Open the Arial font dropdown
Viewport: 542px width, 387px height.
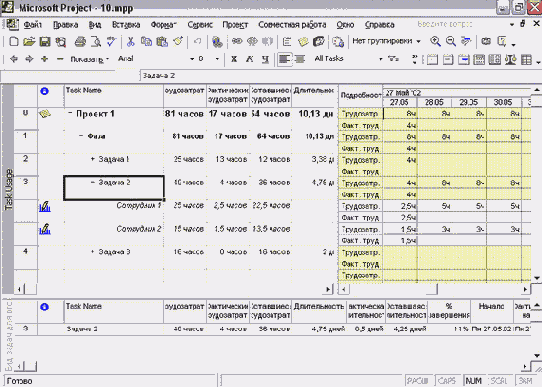click(192, 59)
